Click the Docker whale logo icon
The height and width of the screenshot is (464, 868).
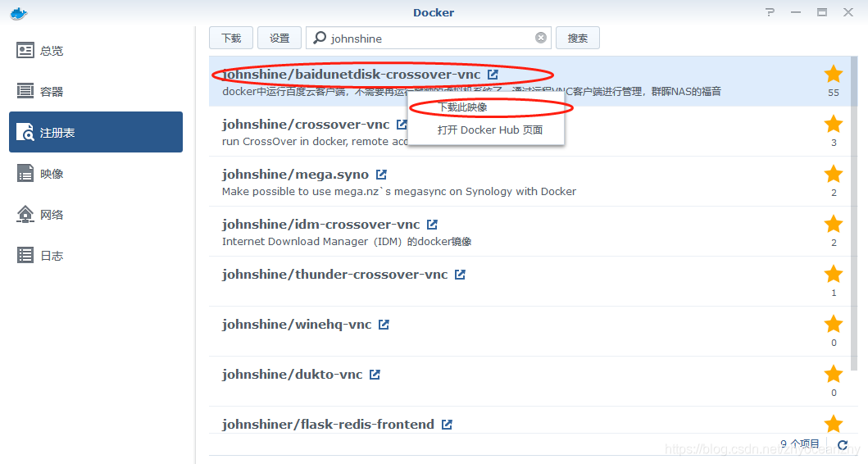(19, 13)
